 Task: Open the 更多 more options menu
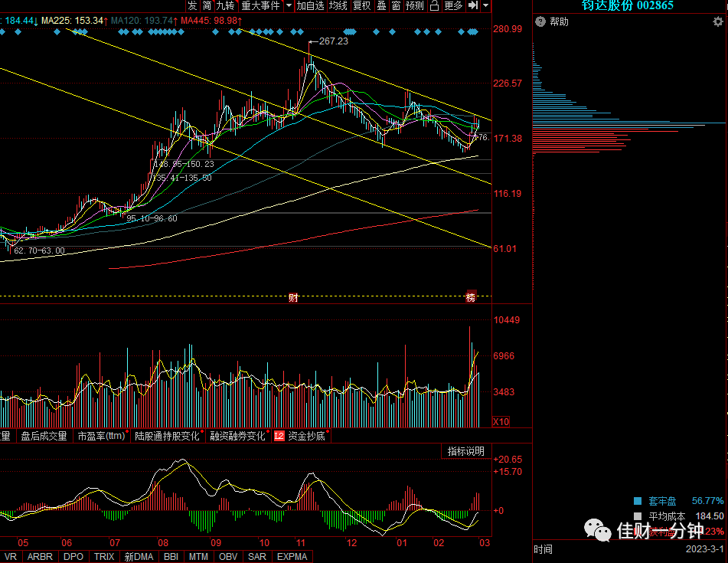pyautogui.click(x=453, y=5)
